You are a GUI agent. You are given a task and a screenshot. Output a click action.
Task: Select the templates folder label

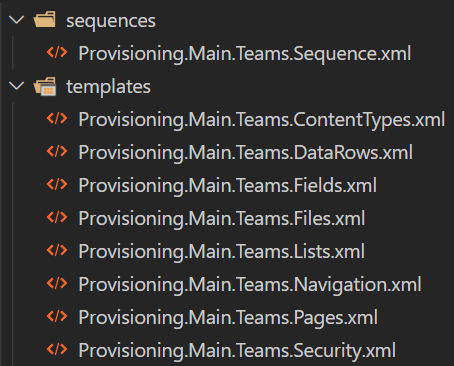click(x=108, y=87)
